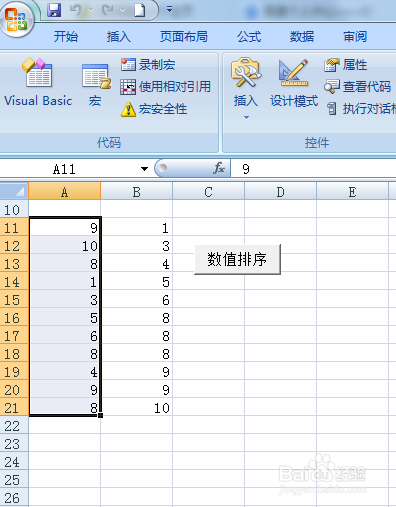Select row 22 header
The height and width of the screenshot is (507, 396).
(x=14, y=425)
